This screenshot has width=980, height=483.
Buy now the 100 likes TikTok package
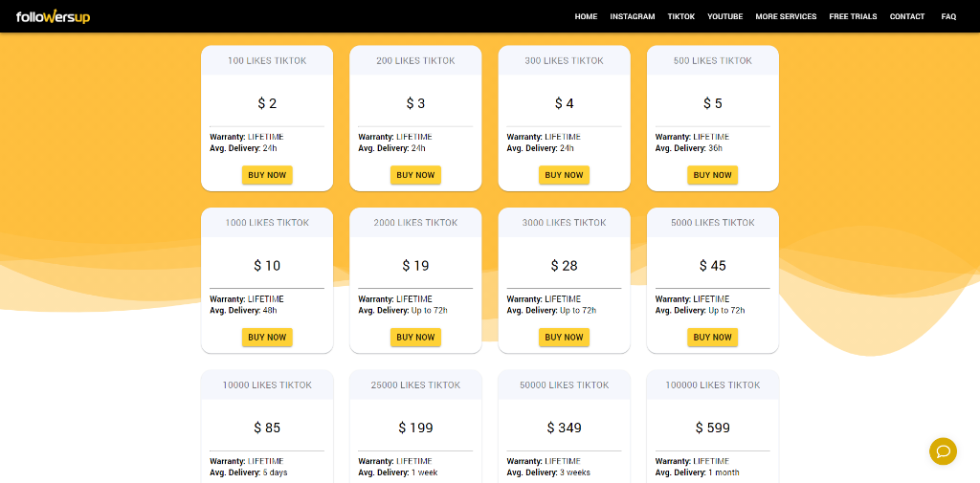pos(267,175)
